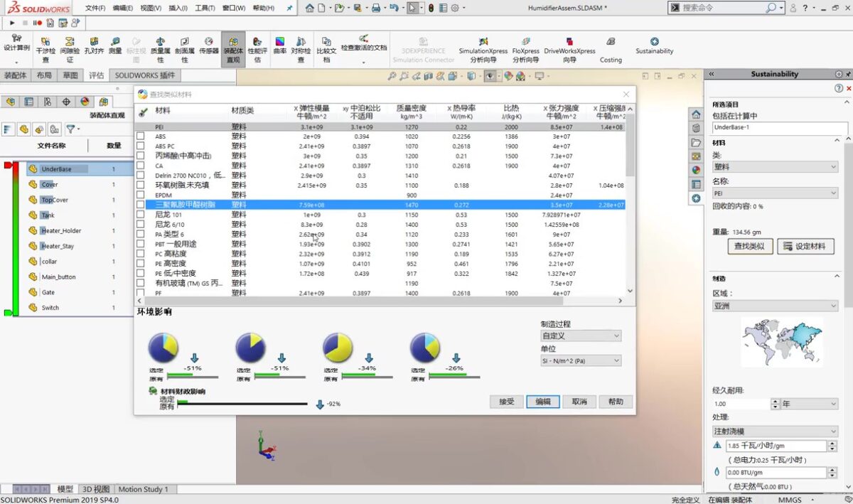
Task: Open 质量属性 mass properties
Action: point(160,50)
